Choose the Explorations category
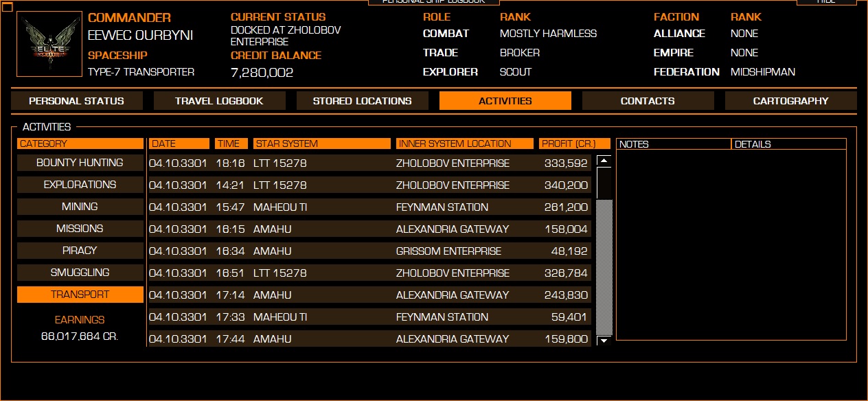868x401 pixels. point(80,185)
